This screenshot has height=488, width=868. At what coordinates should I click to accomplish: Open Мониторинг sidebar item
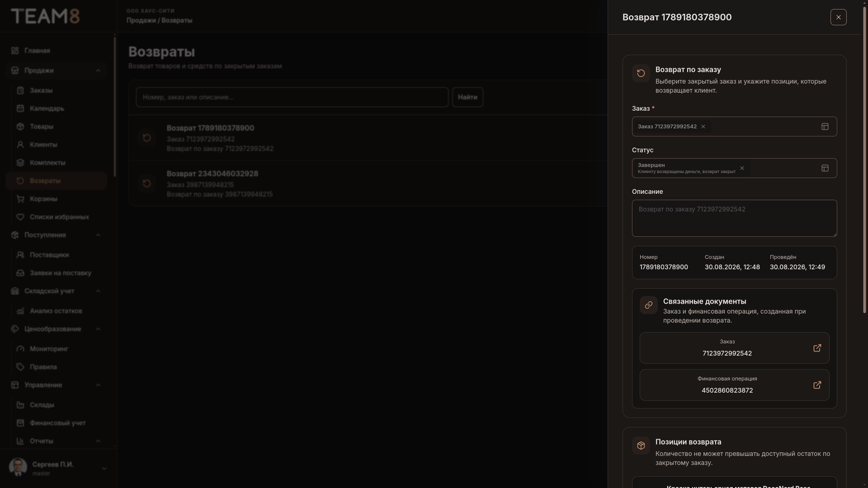(x=56, y=349)
